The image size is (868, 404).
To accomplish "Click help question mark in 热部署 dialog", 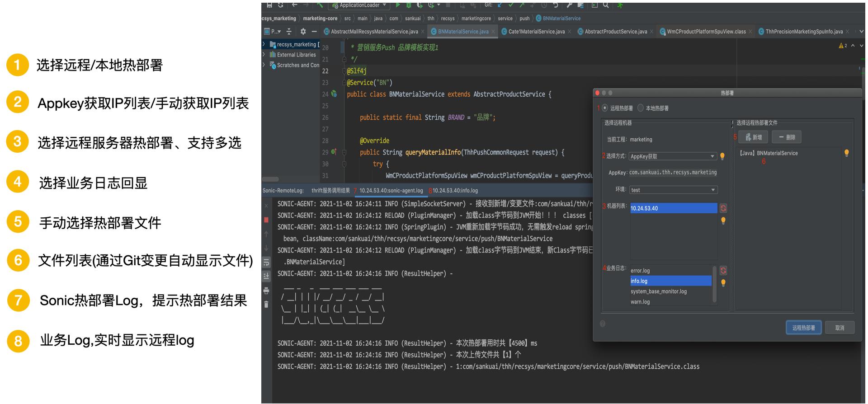I will pos(603,324).
